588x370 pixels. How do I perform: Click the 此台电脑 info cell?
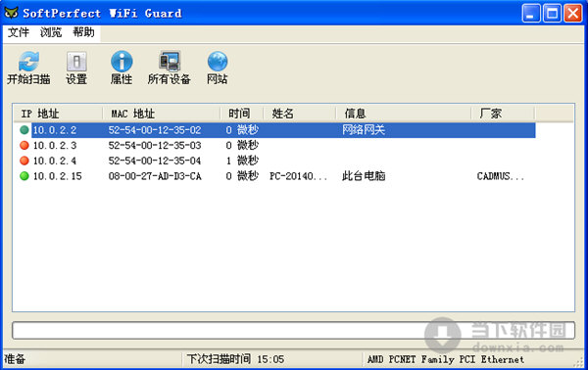point(364,176)
